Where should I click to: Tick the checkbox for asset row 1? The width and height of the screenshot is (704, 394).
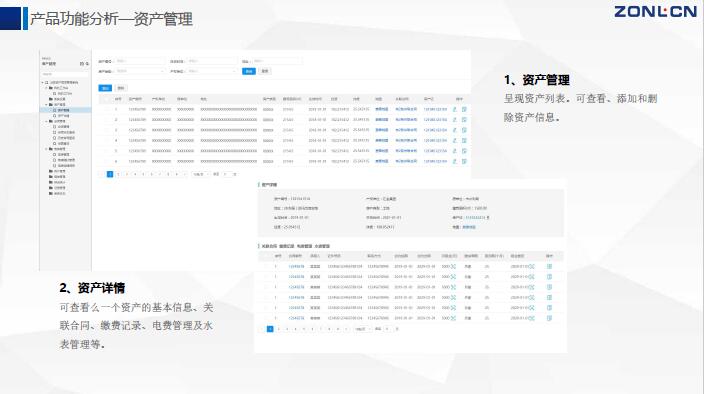coord(106,109)
